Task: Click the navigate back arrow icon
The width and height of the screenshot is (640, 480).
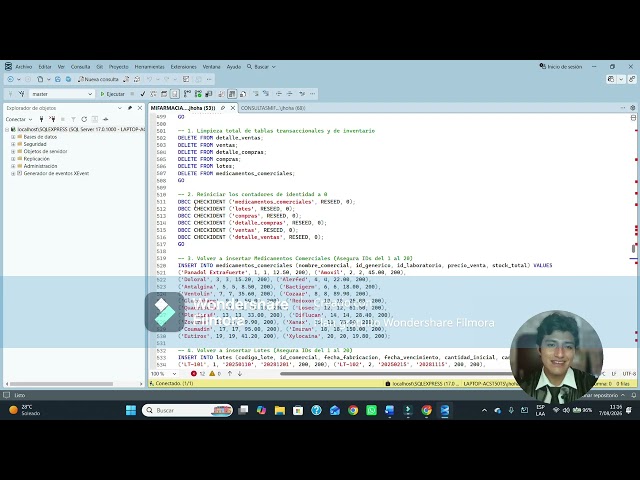Action: coord(11,79)
